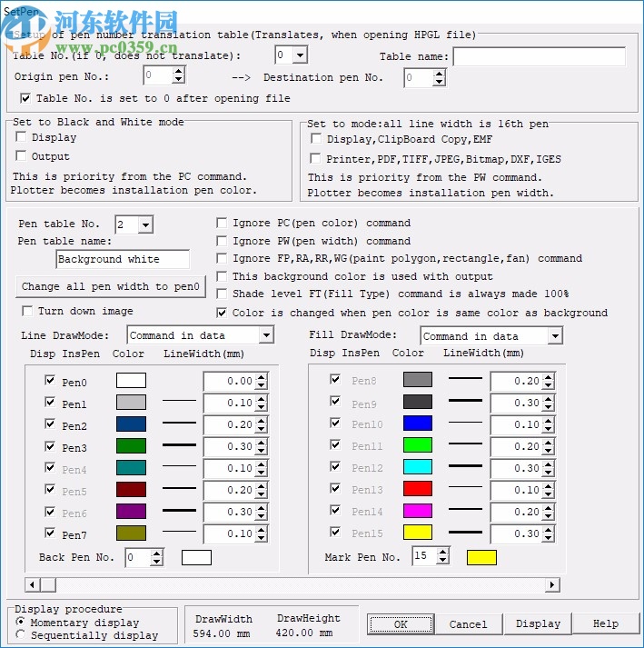Uncheck the Pen7 display checkbox
The image size is (644, 648).
click(x=50, y=533)
